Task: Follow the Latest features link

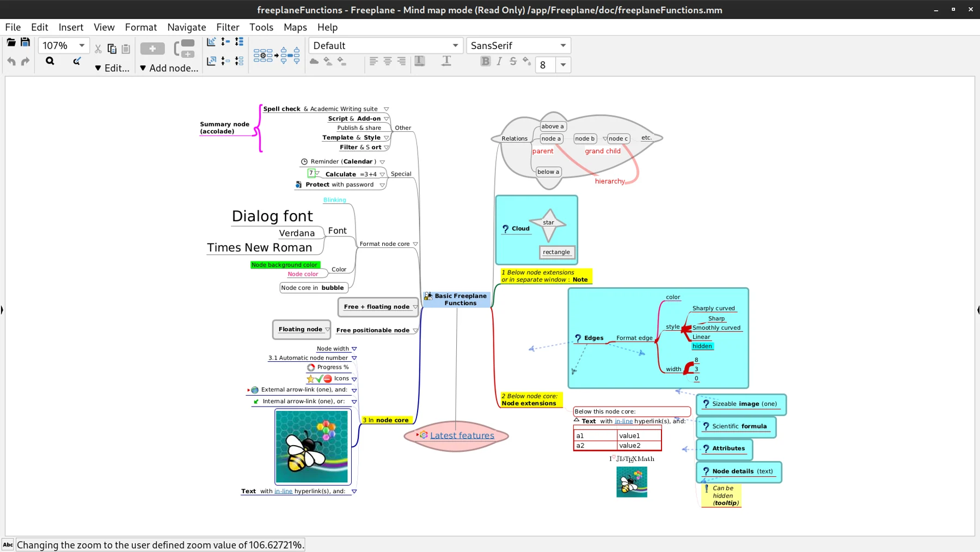Action: (x=462, y=435)
